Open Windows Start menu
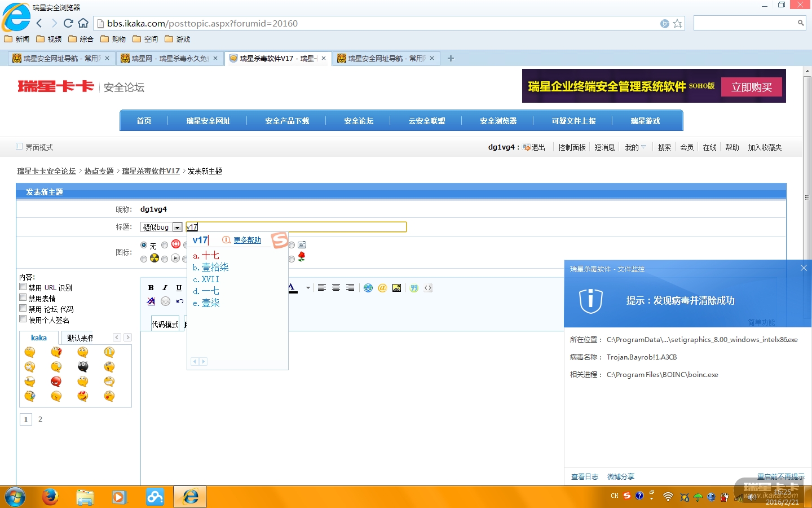The height and width of the screenshot is (508, 812). 15,497
